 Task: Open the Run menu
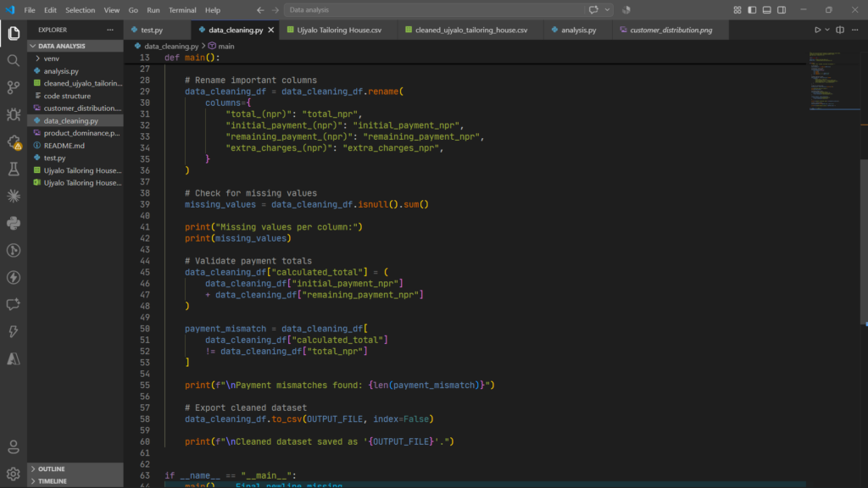click(153, 10)
